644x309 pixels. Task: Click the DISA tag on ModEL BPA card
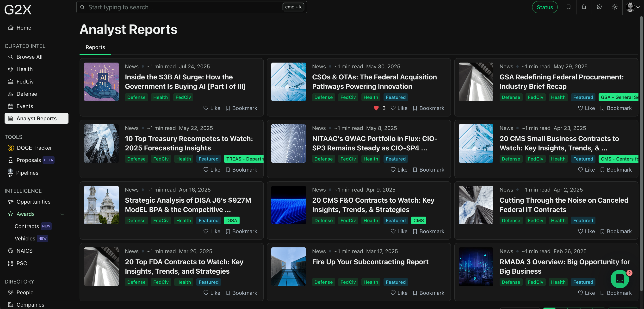231,221
